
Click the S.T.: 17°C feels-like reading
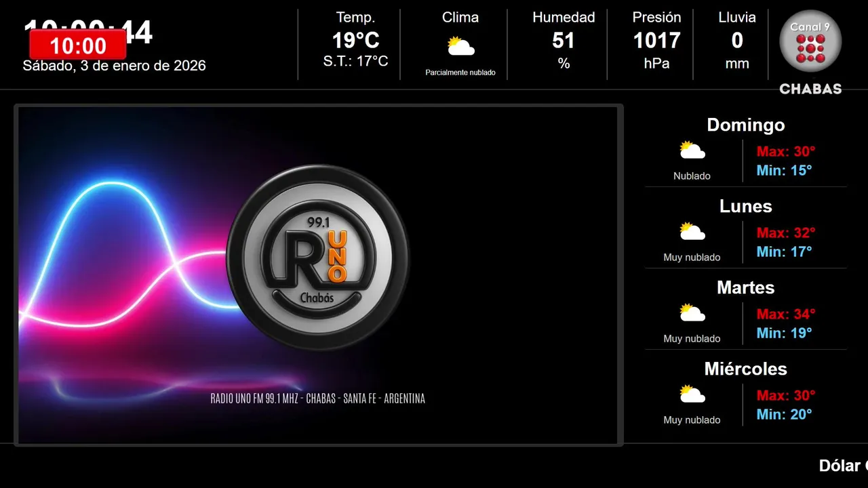tap(356, 62)
